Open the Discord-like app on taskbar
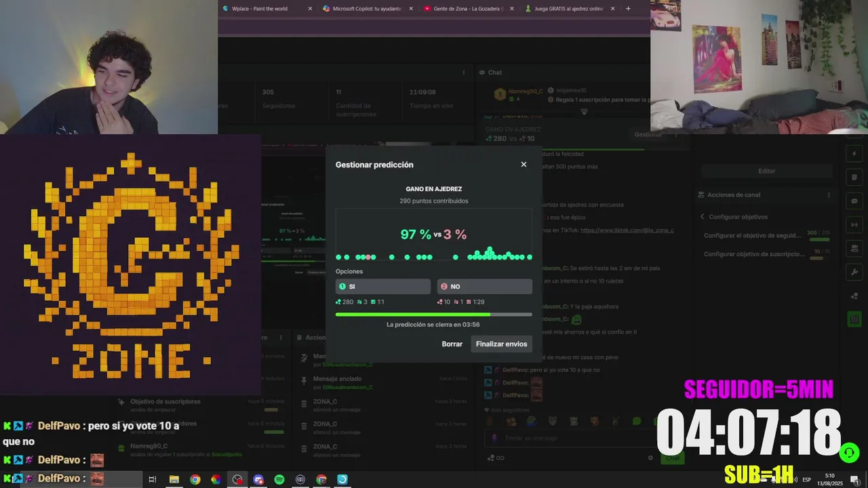Viewport: 868px width, 488px height. click(x=258, y=479)
